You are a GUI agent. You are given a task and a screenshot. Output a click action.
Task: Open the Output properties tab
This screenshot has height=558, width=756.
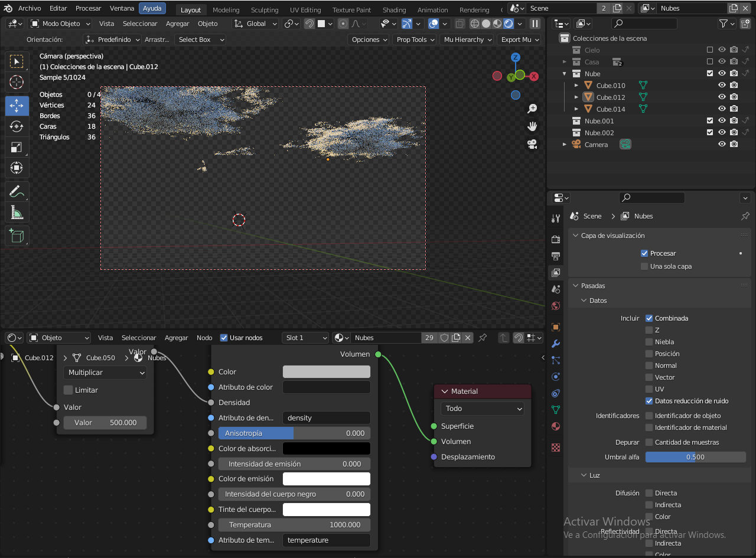tap(555, 256)
